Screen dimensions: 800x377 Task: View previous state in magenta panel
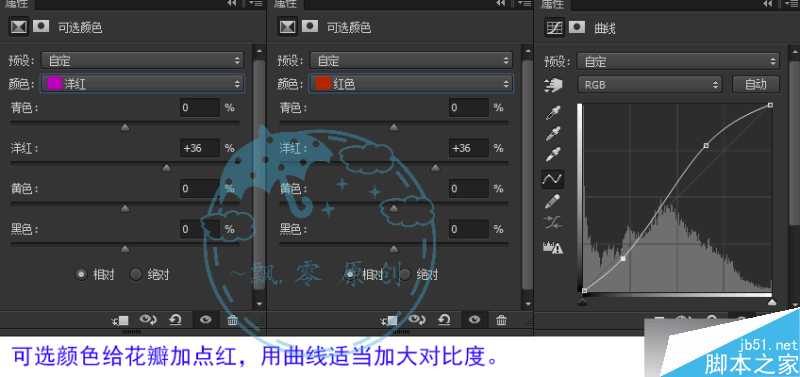(x=148, y=320)
